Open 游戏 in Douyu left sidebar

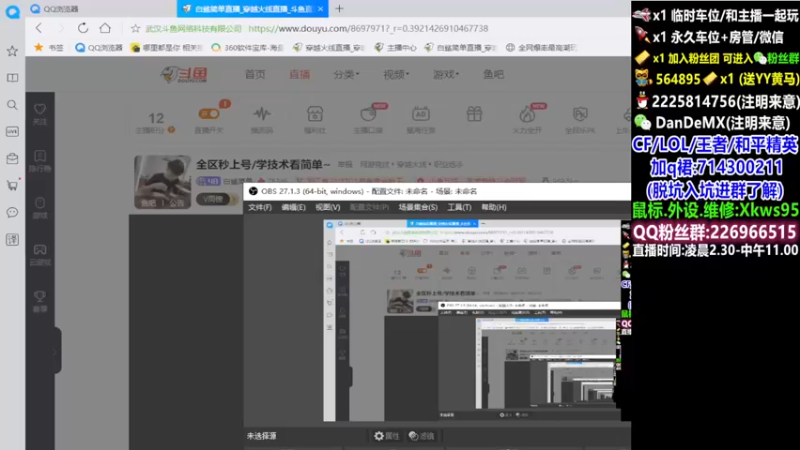tap(40, 208)
